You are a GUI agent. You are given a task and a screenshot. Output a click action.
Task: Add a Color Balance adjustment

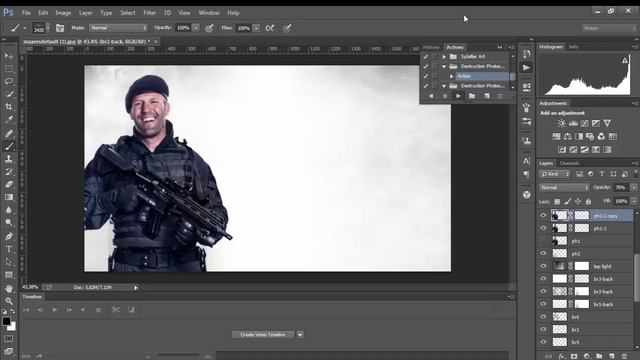point(567,136)
